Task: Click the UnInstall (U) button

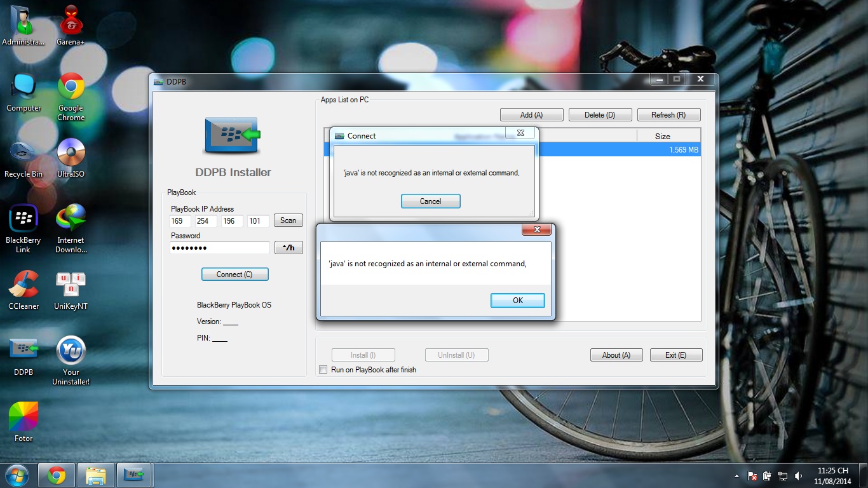Action: point(456,355)
